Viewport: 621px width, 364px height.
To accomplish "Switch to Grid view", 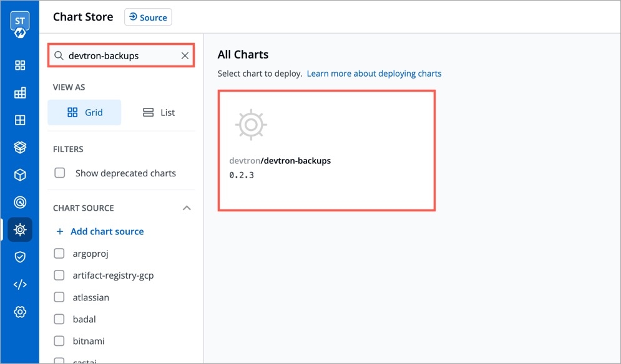I will (84, 112).
